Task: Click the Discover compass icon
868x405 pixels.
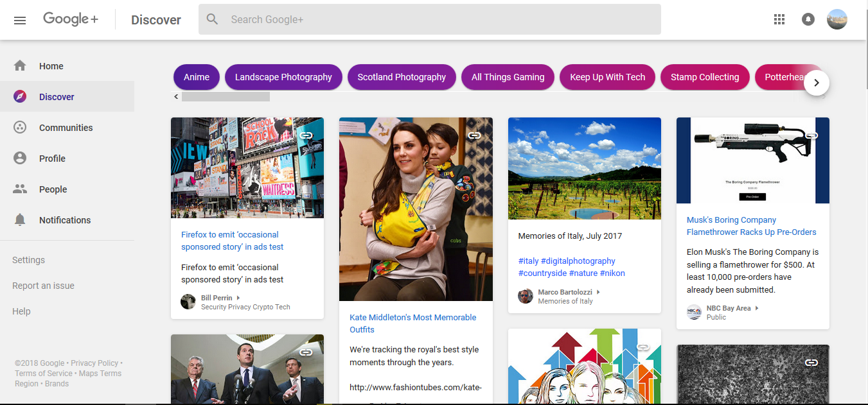Action: pos(20,96)
